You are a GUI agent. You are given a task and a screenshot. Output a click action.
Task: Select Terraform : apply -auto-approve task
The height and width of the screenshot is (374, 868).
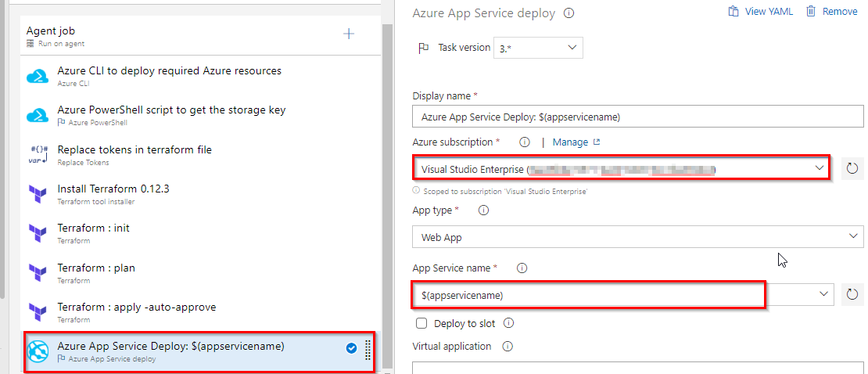(x=200, y=313)
